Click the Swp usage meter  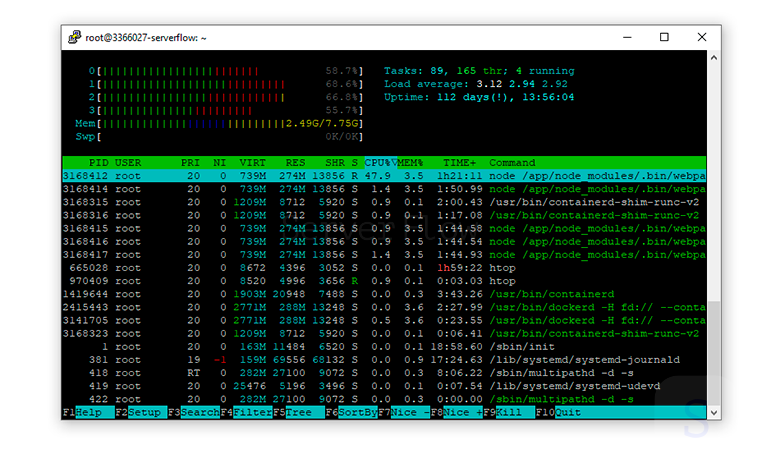tap(219, 137)
